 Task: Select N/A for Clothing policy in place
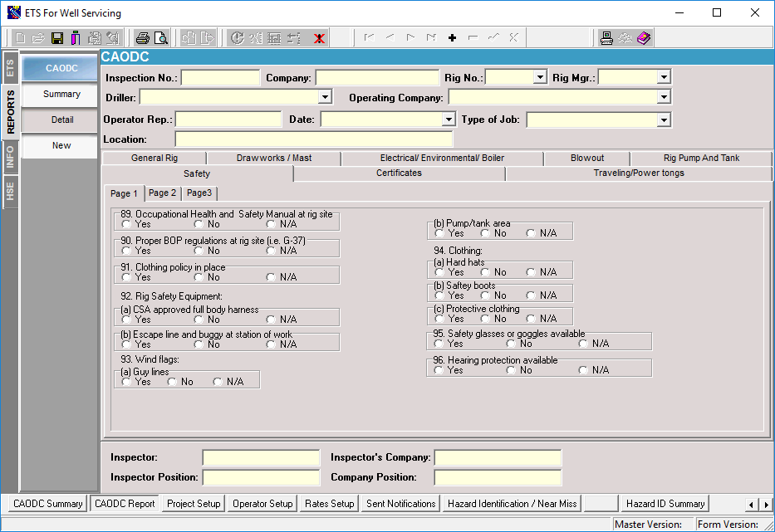[271, 277]
